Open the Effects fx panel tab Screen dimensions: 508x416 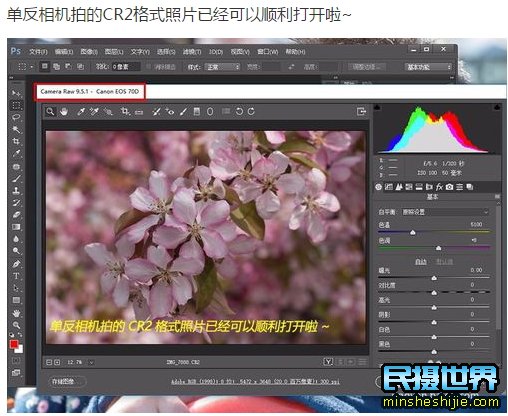(439, 187)
